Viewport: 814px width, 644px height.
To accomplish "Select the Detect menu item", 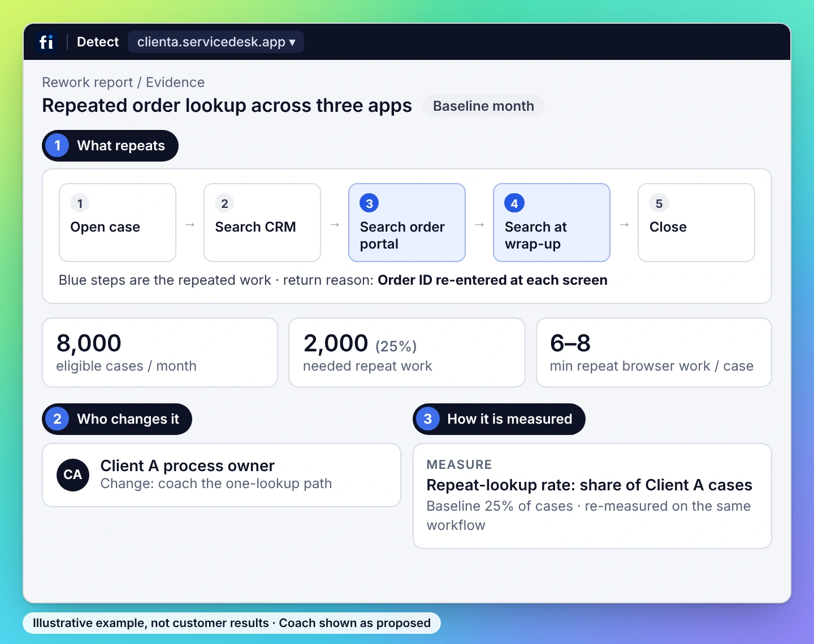I will click(98, 42).
